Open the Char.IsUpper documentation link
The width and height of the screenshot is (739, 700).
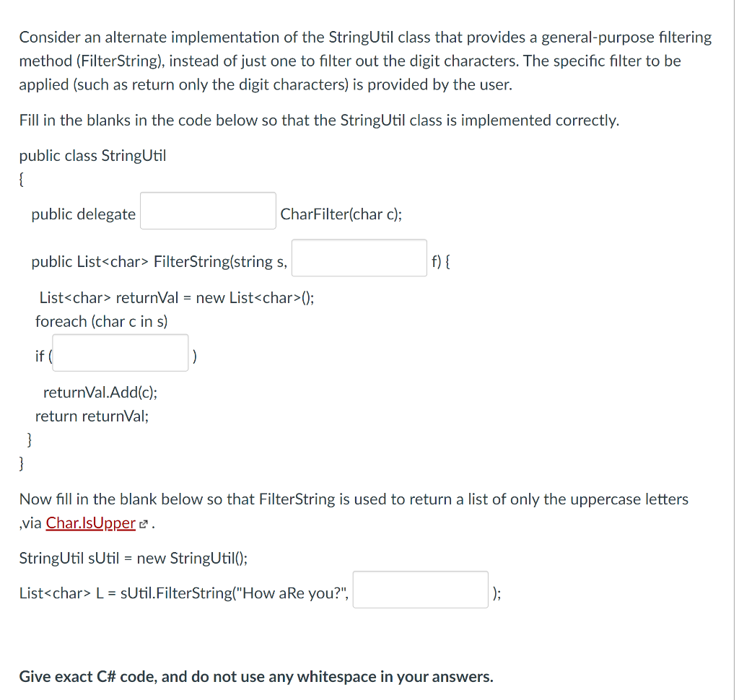[x=90, y=522]
